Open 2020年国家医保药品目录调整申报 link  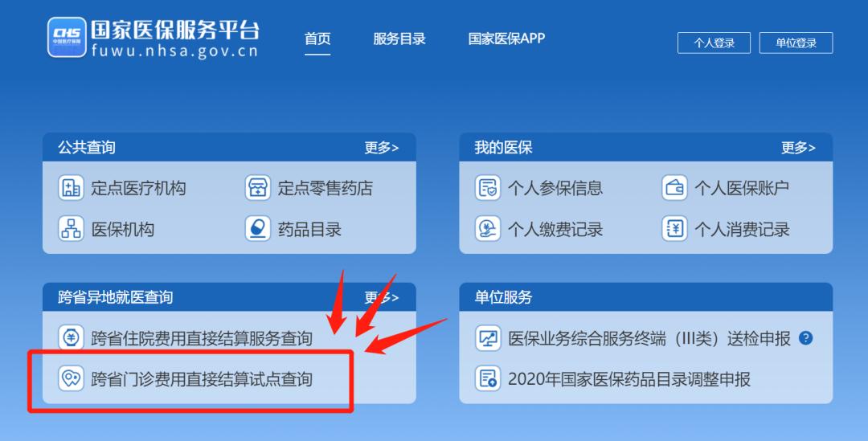[629, 379]
